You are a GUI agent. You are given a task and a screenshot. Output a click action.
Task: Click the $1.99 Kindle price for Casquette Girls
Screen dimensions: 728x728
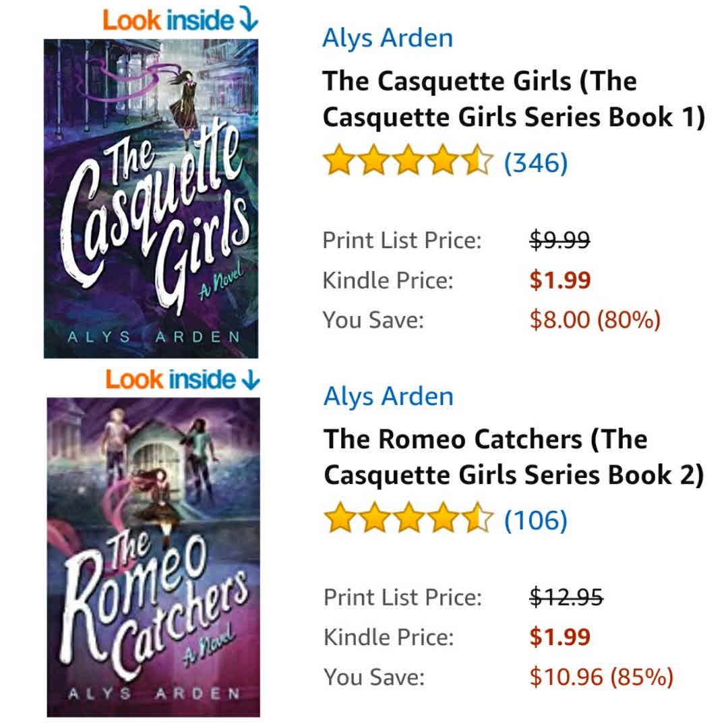(x=560, y=280)
